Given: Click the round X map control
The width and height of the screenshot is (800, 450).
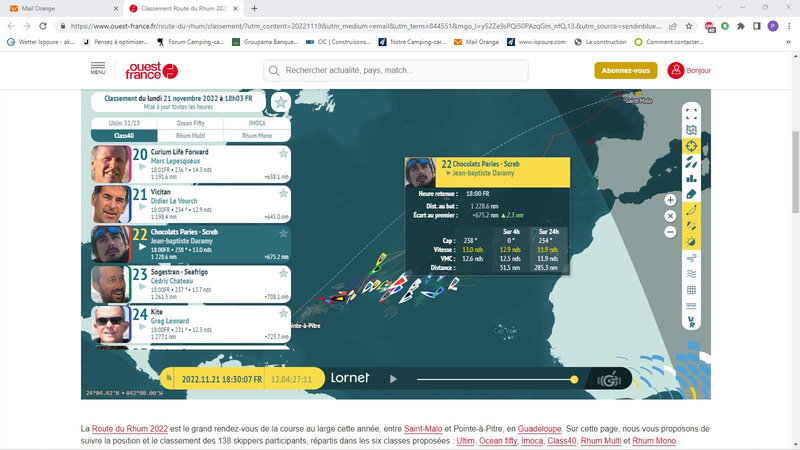Looking at the screenshot, I should pyautogui.click(x=670, y=216).
